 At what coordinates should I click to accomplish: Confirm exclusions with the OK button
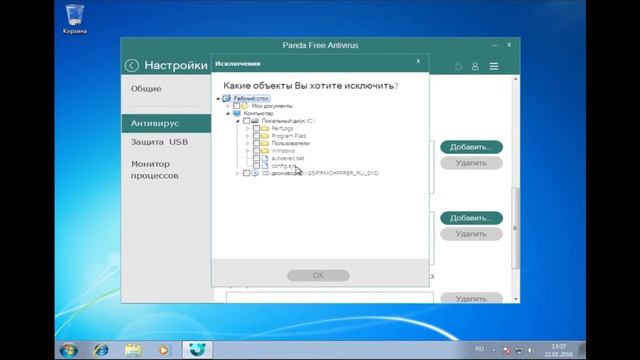tap(318, 276)
